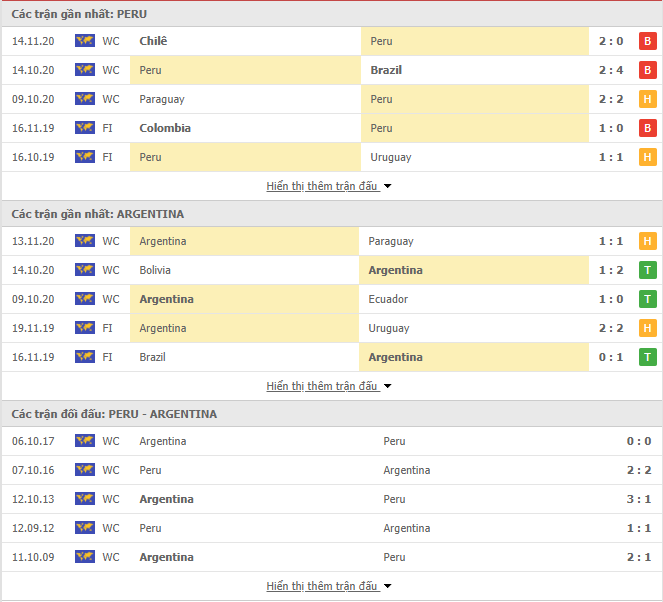Select the 'Các trận gần nhất: ARGENTINA' header
Viewport: 663px width, 602px height.
pos(98,214)
